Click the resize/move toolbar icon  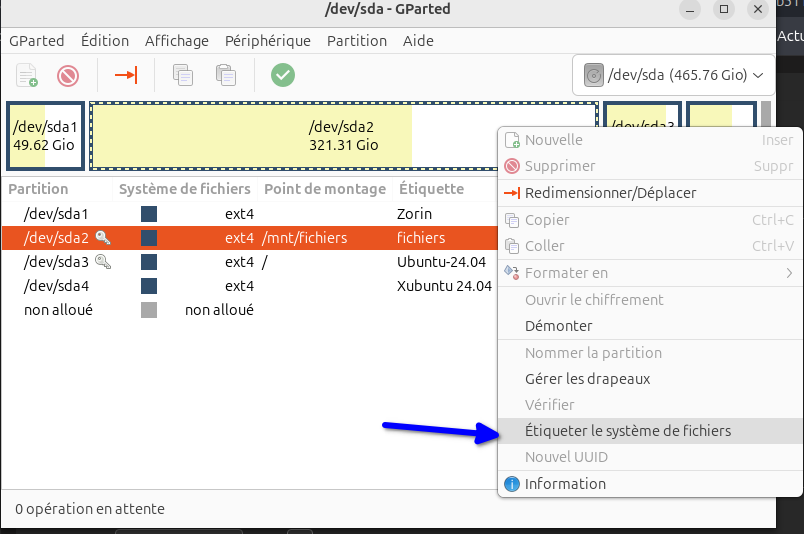click(126, 75)
